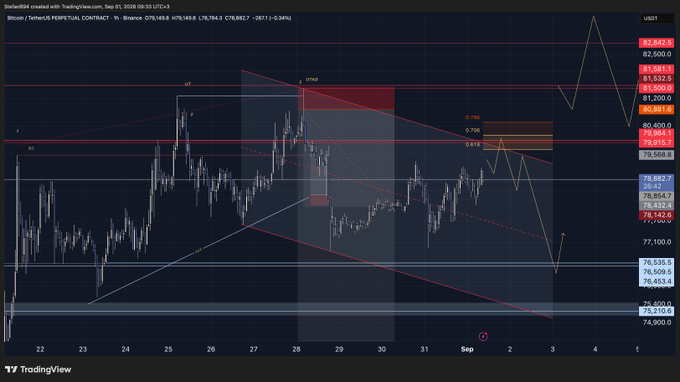This screenshot has height=382, width=680.
Task: Click date 22 on the time axis
Action: click(x=40, y=349)
